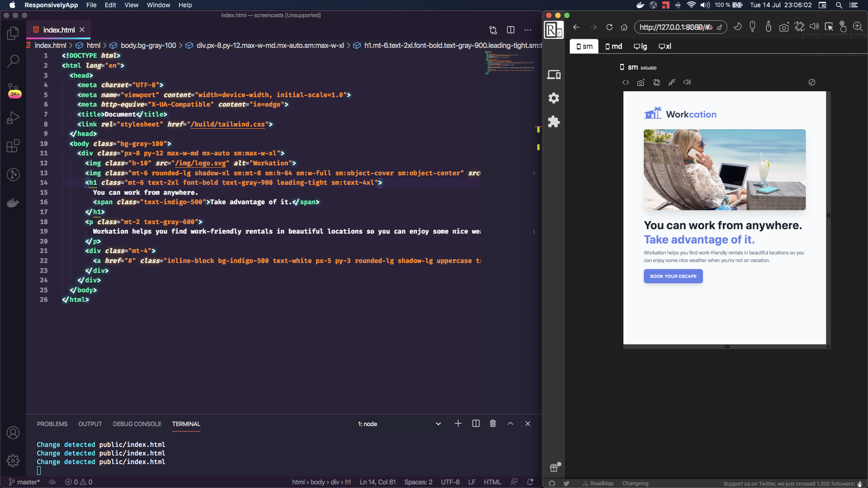Switch to the PROBLEMS panel tab

pyautogui.click(x=52, y=424)
